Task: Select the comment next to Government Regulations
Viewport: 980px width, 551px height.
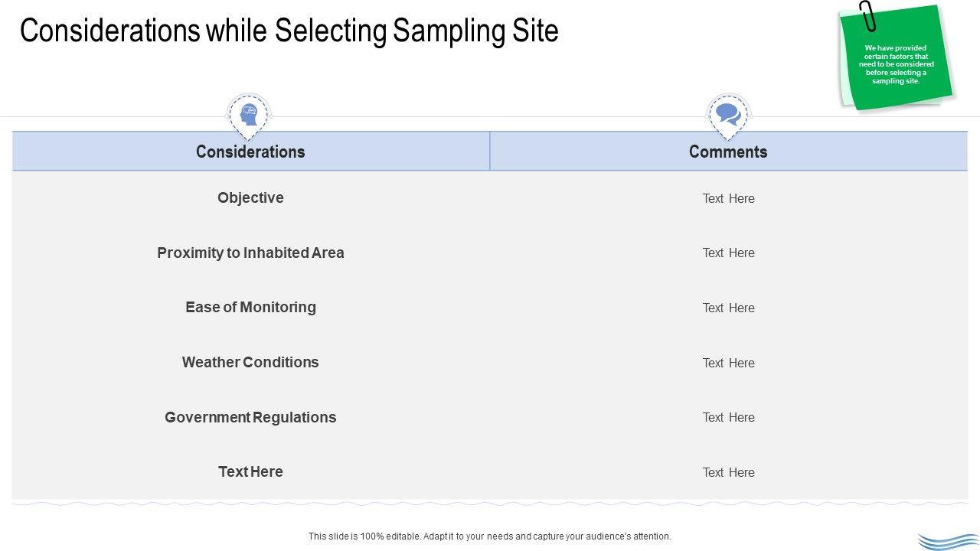Action: [728, 417]
